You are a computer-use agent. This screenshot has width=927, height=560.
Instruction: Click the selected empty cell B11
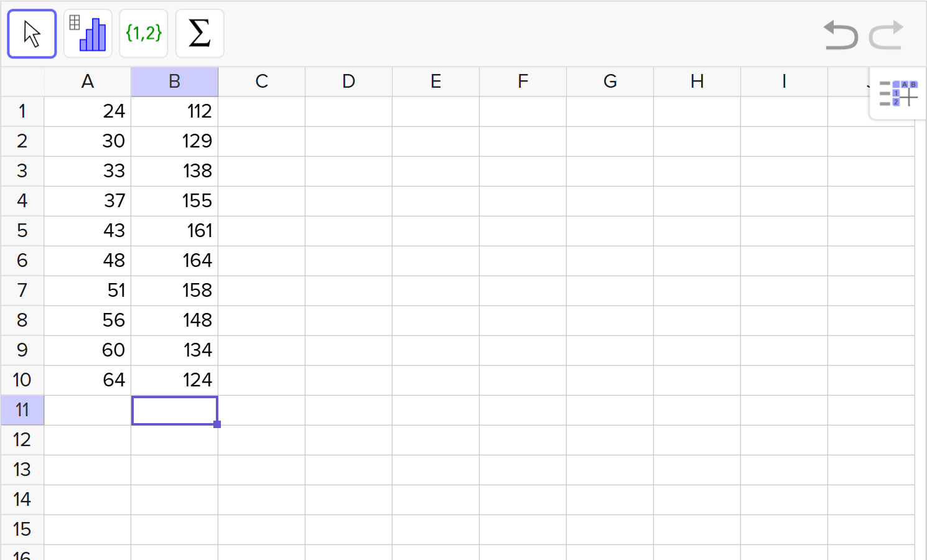click(x=175, y=410)
